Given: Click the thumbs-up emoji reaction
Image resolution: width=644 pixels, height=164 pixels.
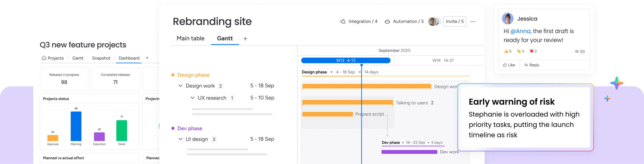Looking at the screenshot, I should (506, 51).
